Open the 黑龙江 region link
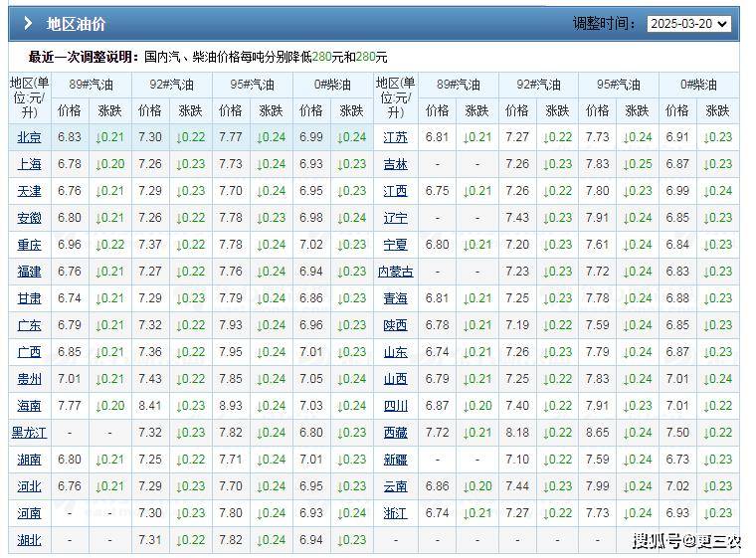Screen dimensions: 756x558 pyautogui.click(x=30, y=433)
